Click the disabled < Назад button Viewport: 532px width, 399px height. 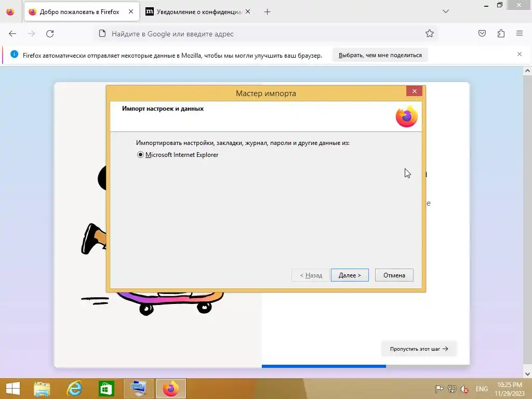311,275
